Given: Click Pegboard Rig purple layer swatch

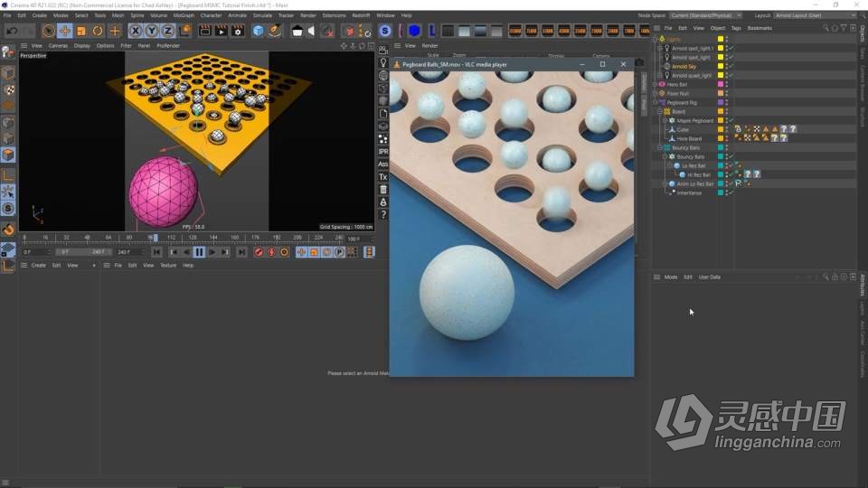Looking at the screenshot, I should (x=721, y=103).
